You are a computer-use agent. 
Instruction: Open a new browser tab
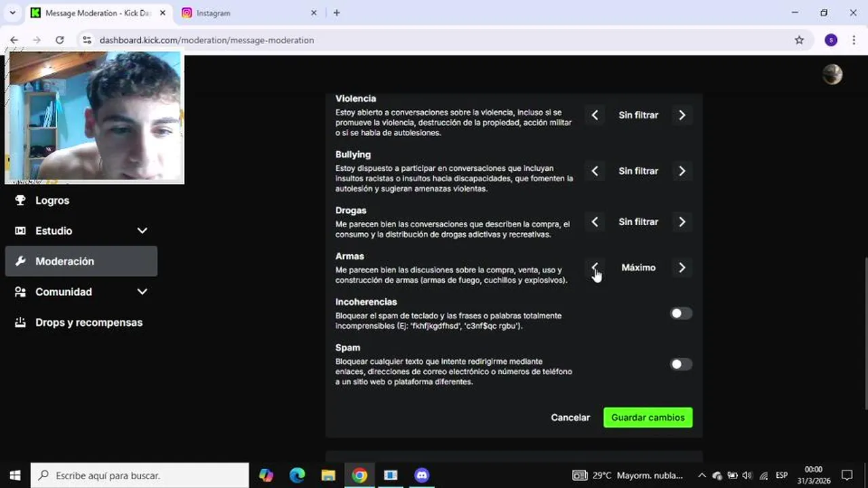pyautogui.click(x=336, y=13)
